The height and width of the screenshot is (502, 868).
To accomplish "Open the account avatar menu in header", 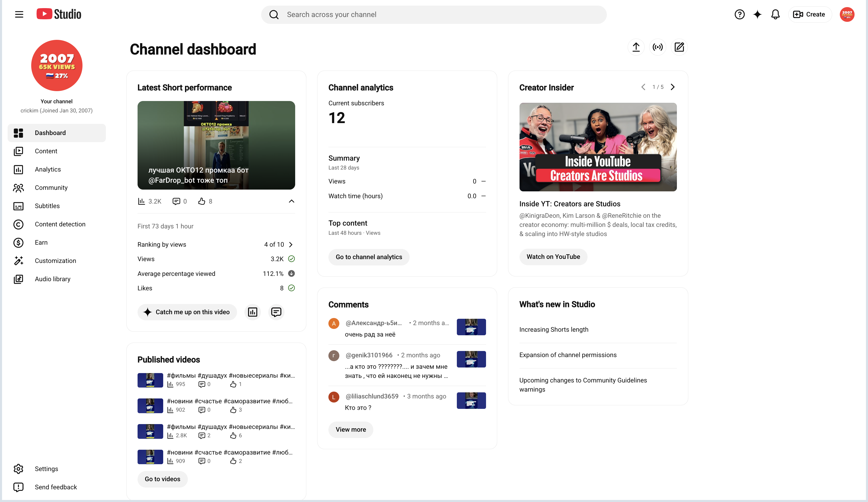I will point(847,14).
